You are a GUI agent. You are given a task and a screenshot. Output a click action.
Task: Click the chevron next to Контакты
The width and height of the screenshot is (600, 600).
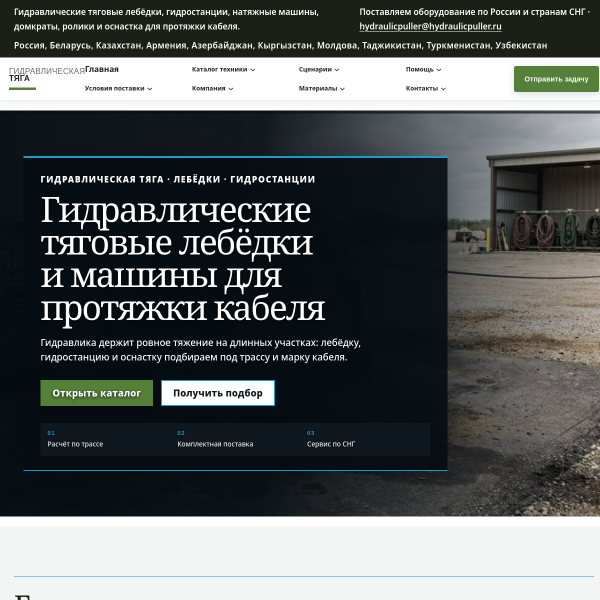pos(443,89)
